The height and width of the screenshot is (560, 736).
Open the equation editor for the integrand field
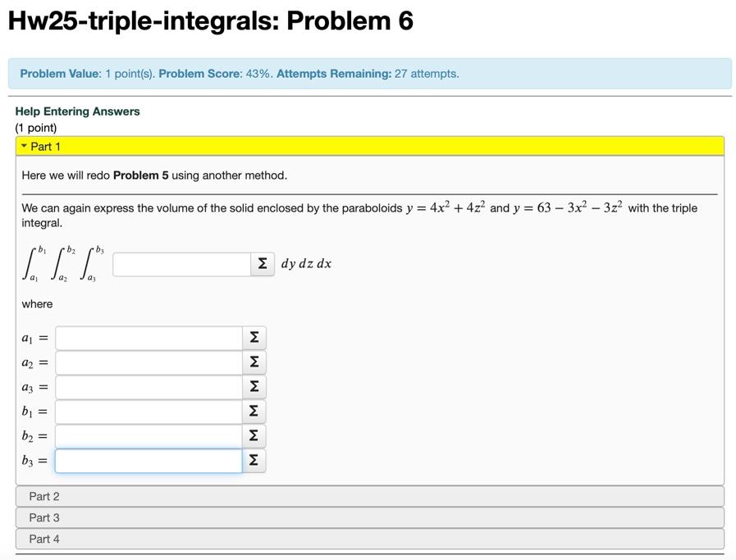[262, 263]
